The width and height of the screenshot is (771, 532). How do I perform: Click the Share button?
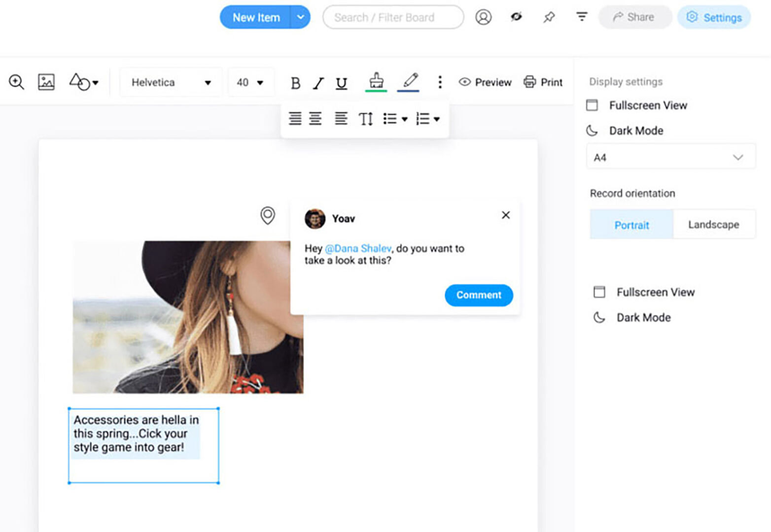point(634,17)
